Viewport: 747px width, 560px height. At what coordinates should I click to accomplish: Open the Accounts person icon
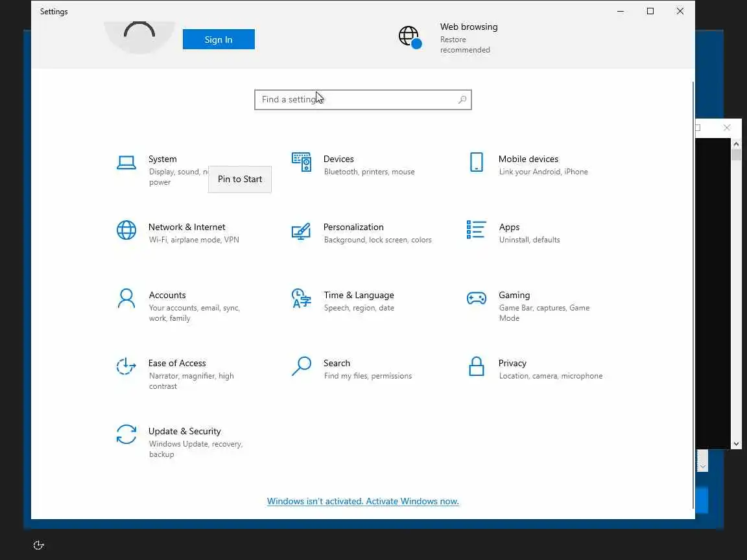coord(126,299)
